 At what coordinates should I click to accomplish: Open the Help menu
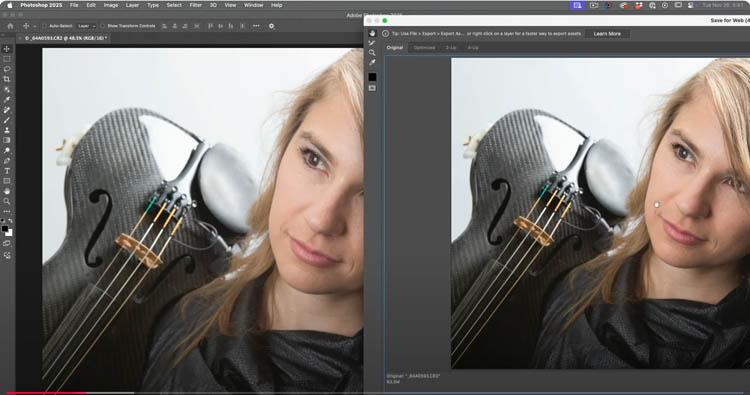276,5
